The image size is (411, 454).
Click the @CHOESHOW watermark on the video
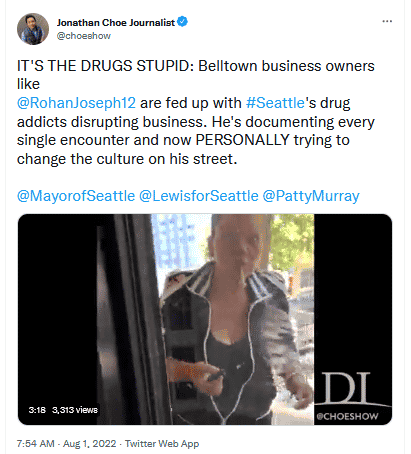click(x=347, y=416)
